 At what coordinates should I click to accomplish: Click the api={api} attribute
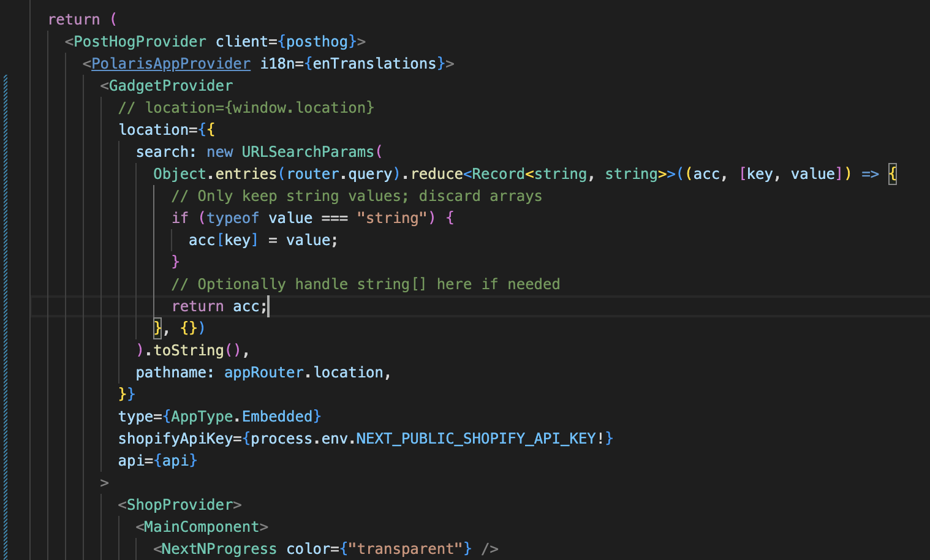[x=158, y=461]
